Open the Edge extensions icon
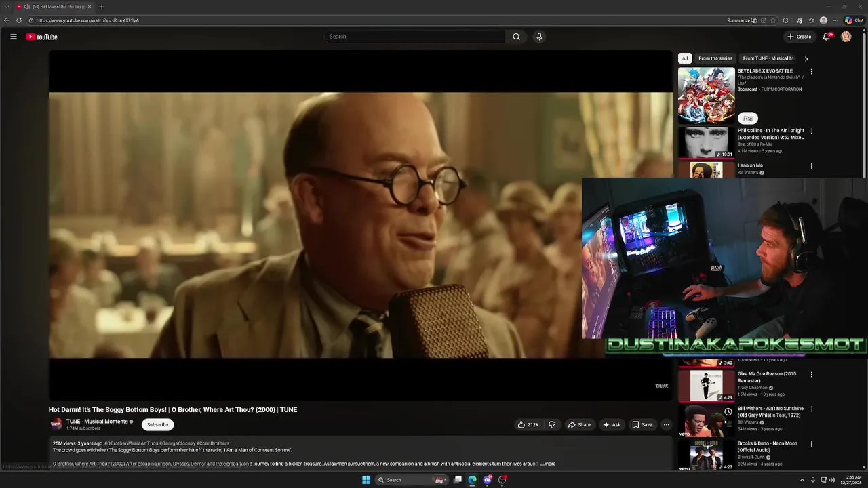 point(785,20)
